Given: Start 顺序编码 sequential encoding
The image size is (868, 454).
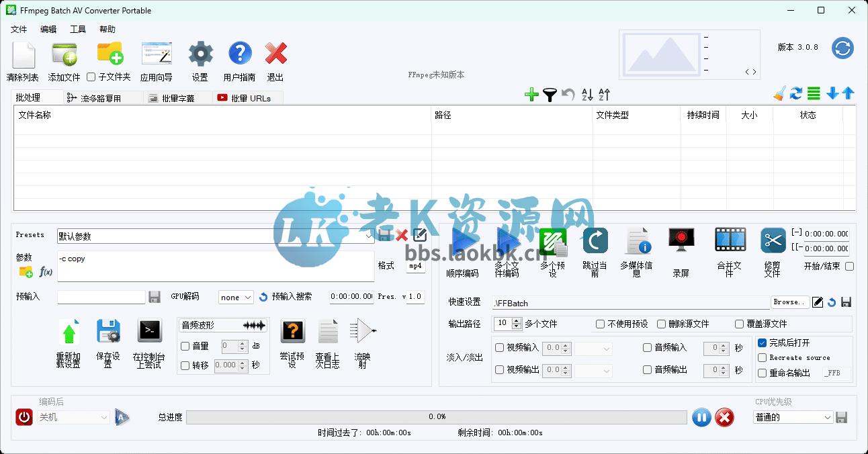Looking at the screenshot, I should [464, 242].
